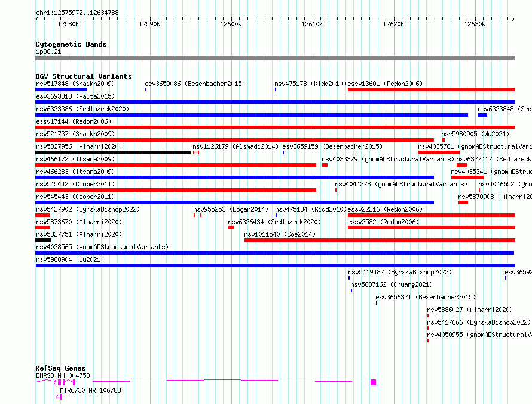Select nsv5980904 (Wu2021) label
The image size is (532, 404).
pyautogui.click(x=70, y=259)
